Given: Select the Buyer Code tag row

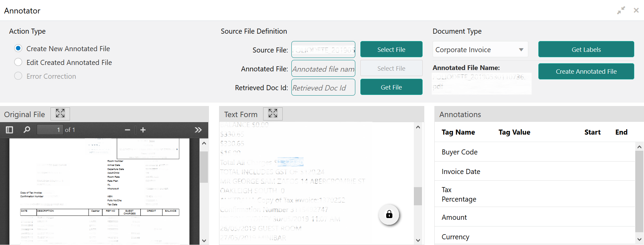Looking at the screenshot, I should click(535, 152).
